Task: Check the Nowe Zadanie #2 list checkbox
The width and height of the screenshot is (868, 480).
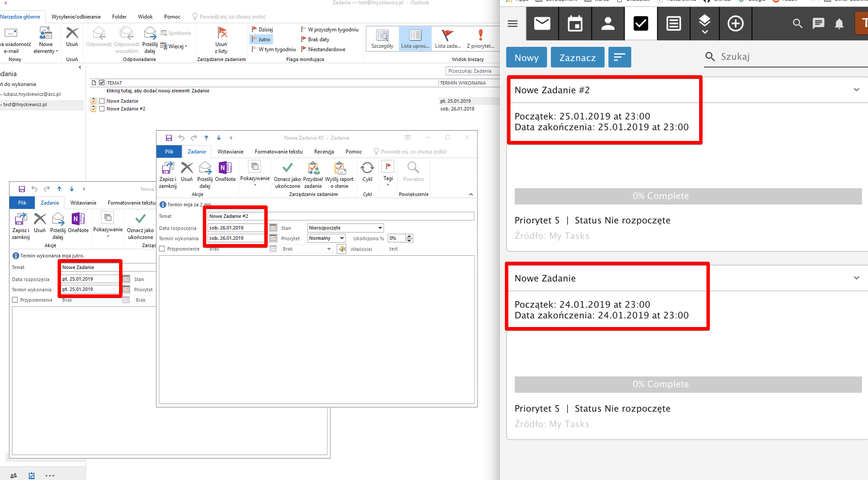Action: (102, 109)
